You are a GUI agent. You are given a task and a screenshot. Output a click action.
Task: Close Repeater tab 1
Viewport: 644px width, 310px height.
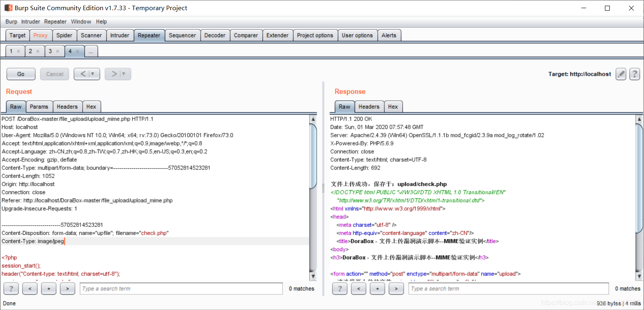click(x=18, y=51)
